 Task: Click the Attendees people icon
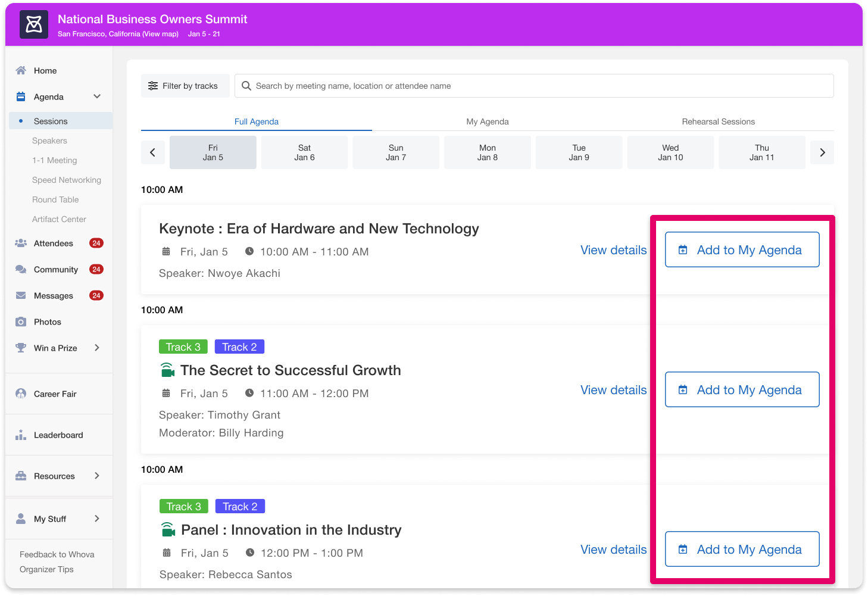pos(21,243)
